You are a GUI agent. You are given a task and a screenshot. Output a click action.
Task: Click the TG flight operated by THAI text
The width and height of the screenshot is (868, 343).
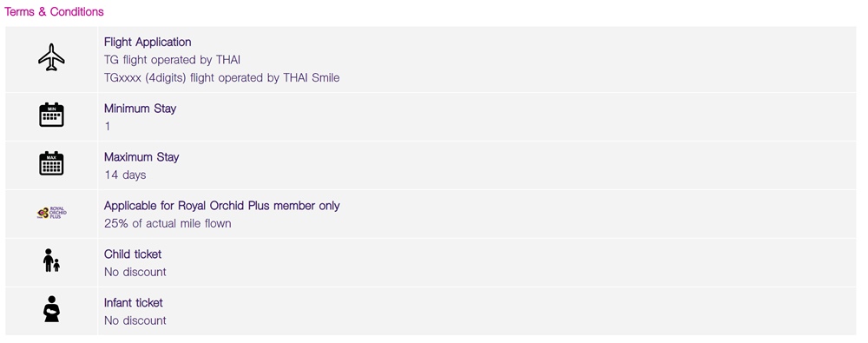coord(172,60)
